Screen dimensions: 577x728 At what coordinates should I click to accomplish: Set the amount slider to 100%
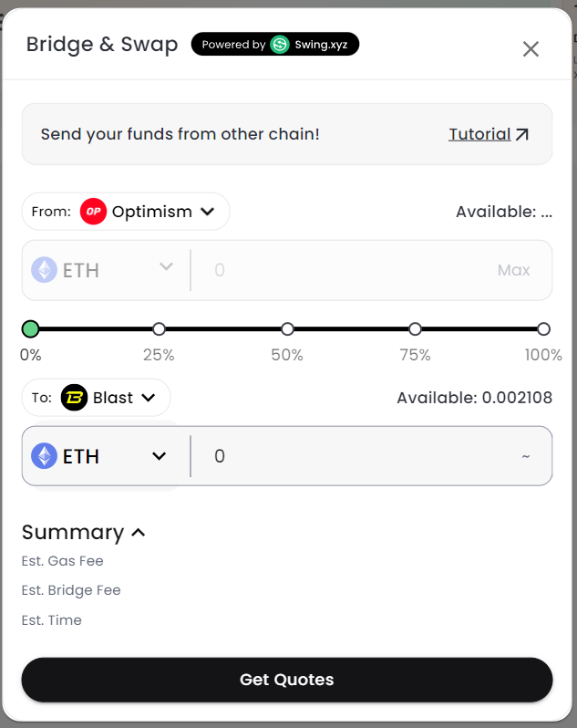pyautogui.click(x=543, y=328)
